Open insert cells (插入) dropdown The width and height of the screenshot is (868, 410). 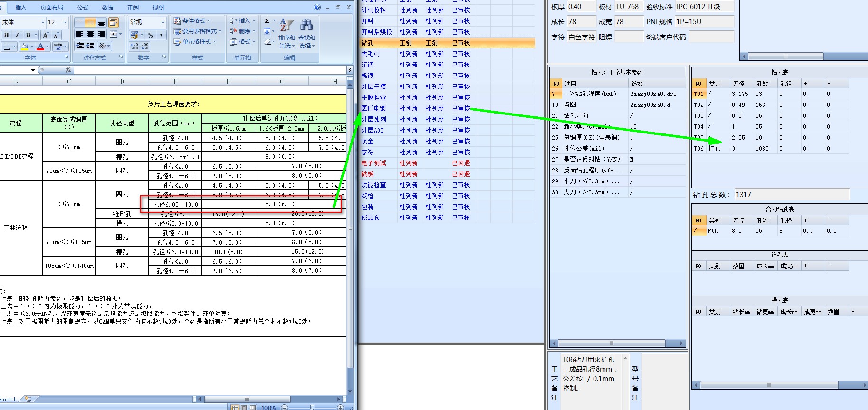tap(242, 21)
